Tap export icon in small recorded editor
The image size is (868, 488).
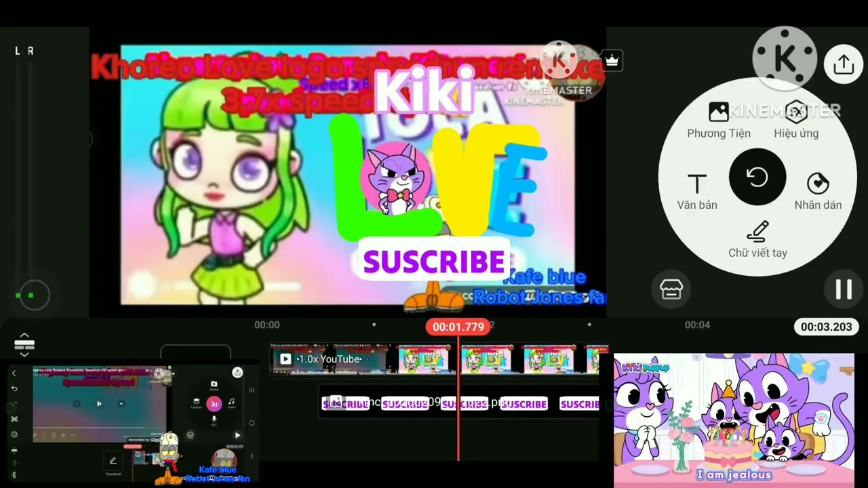tap(237, 372)
